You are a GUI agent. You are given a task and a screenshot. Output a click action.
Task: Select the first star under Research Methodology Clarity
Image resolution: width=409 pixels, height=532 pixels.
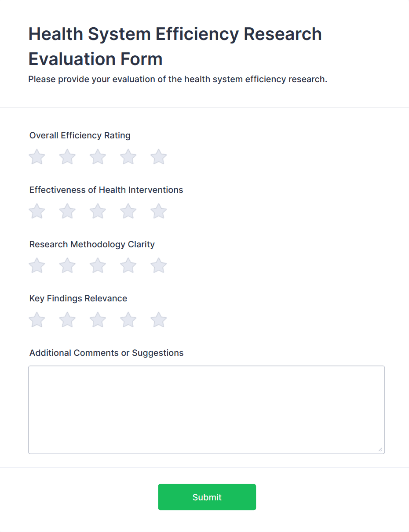pos(37,265)
